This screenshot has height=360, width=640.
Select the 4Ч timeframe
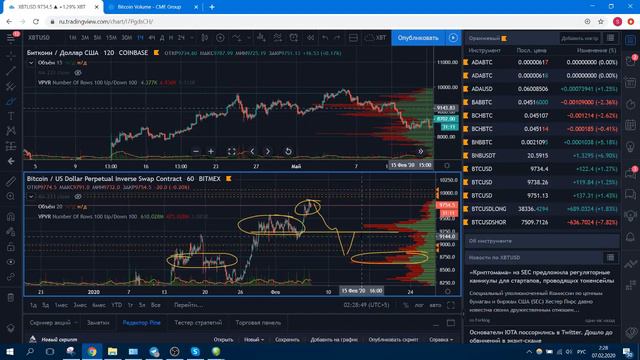151,38
